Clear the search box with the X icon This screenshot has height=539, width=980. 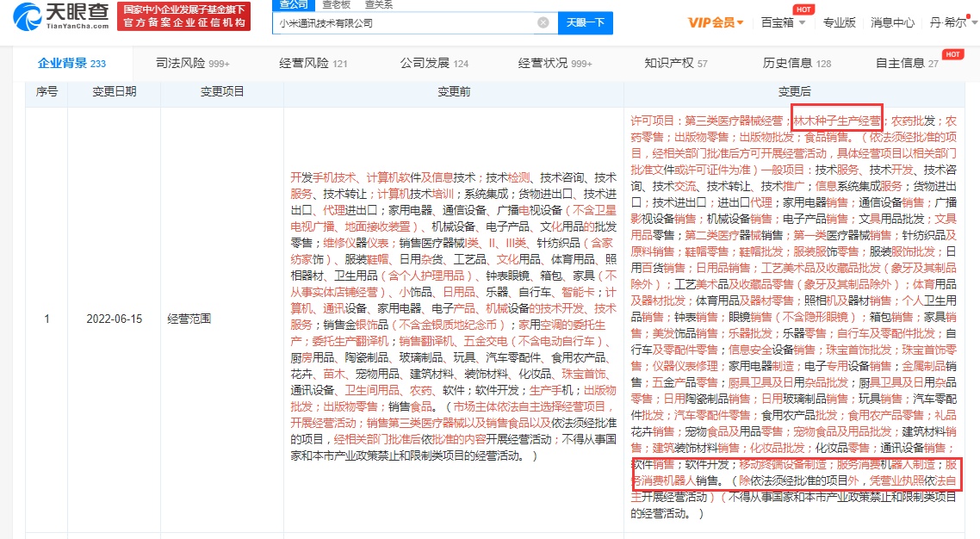click(543, 22)
